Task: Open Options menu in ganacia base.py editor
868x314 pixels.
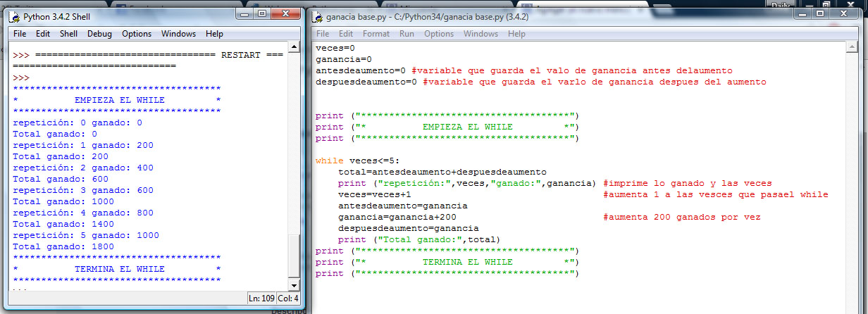Action: click(439, 34)
